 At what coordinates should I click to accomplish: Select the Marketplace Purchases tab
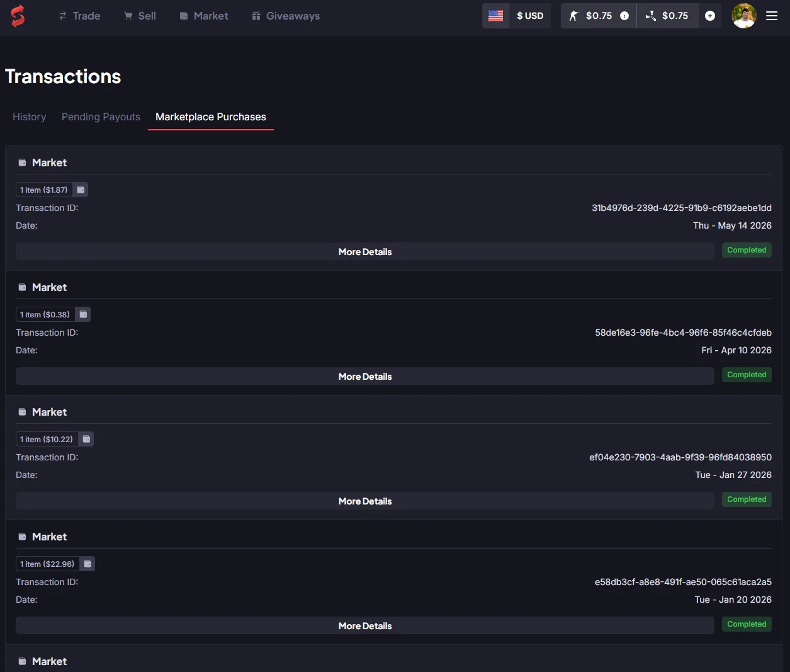(211, 117)
